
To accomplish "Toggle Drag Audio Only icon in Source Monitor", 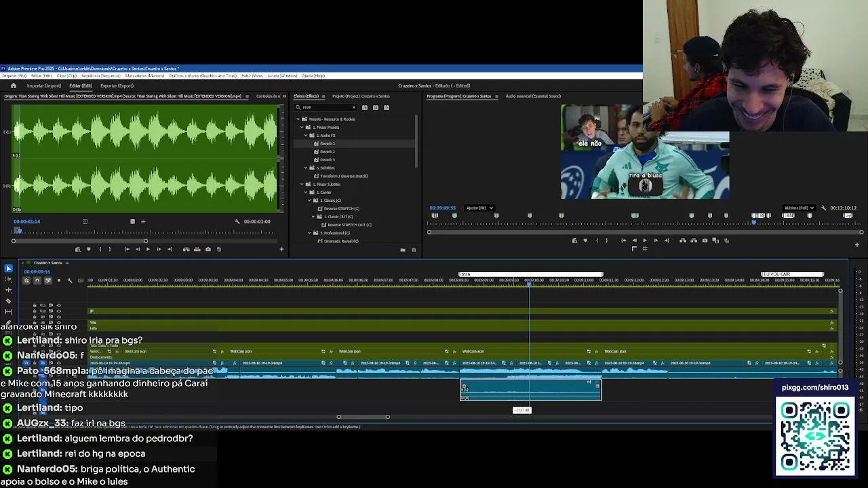I will [143, 221].
